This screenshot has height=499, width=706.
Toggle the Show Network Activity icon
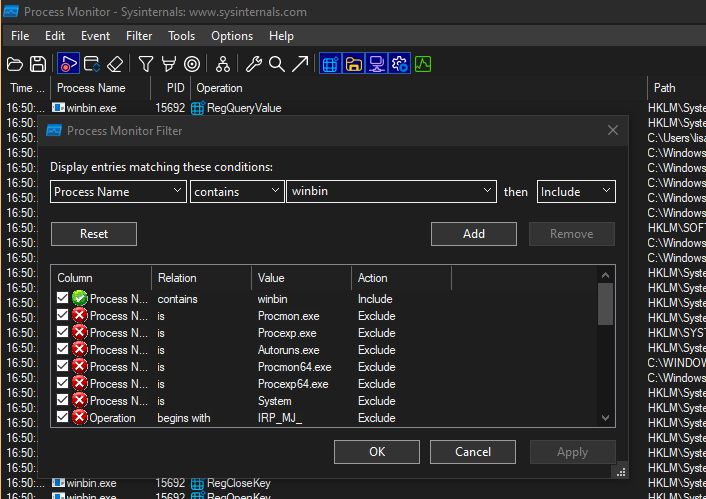[376, 64]
